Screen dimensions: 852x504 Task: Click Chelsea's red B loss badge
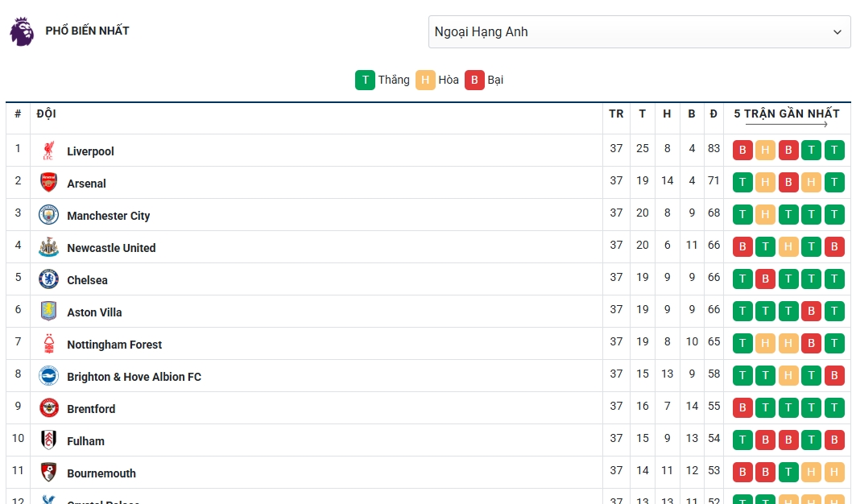click(765, 279)
